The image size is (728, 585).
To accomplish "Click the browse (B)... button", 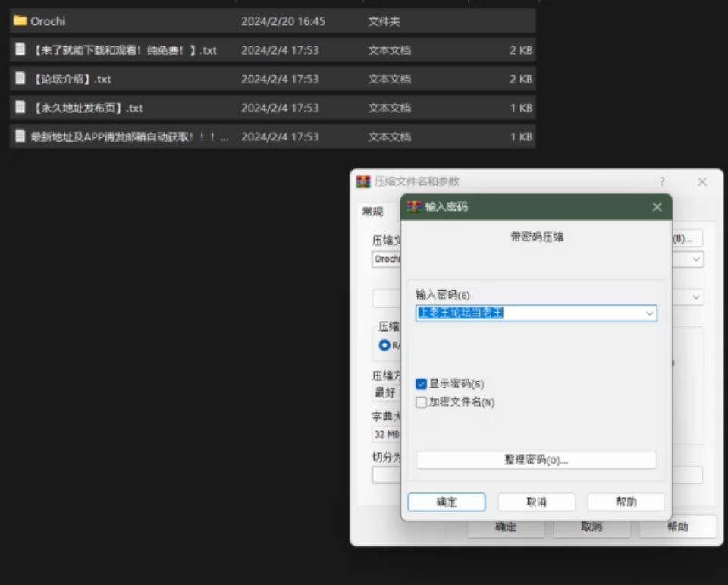I will click(x=688, y=239).
